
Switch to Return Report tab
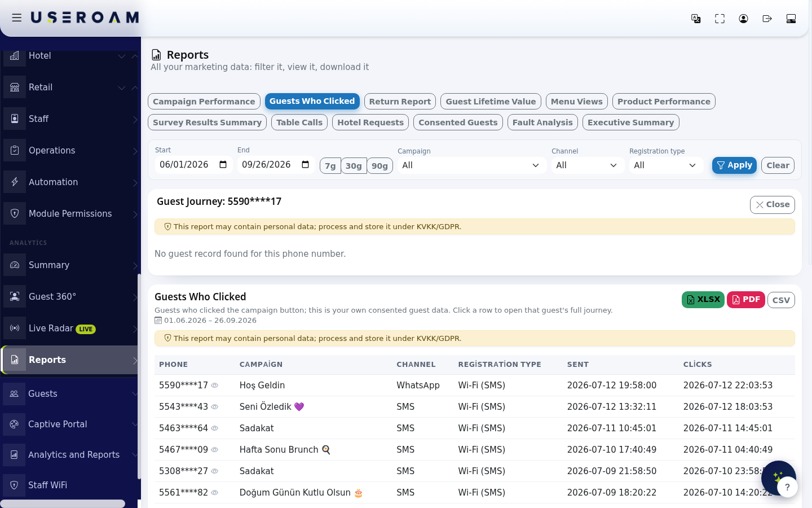point(400,102)
